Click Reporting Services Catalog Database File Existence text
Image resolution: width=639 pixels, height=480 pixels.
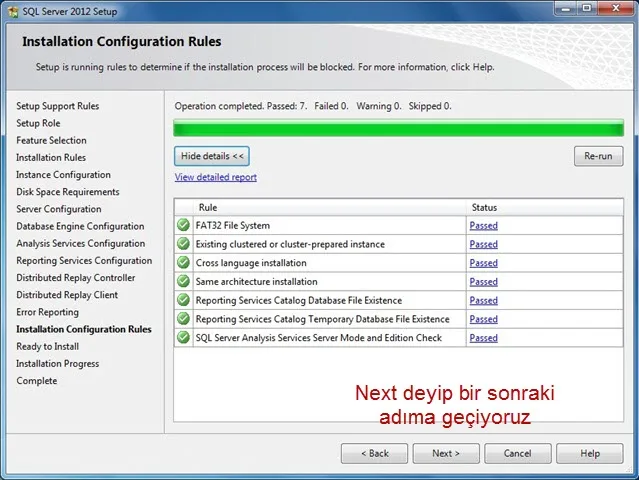tap(299, 300)
